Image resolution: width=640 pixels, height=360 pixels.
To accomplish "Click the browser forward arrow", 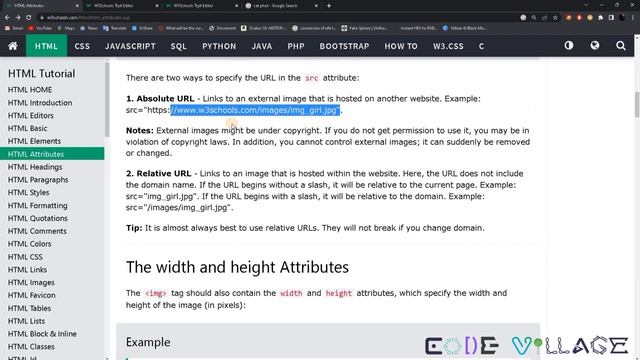I will tap(18, 18).
